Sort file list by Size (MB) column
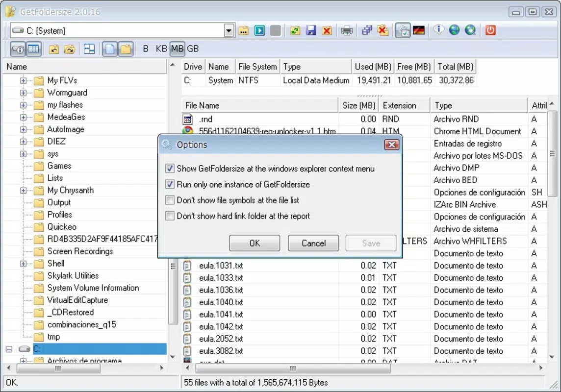Viewport: 561px width, 392px height. click(x=359, y=105)
